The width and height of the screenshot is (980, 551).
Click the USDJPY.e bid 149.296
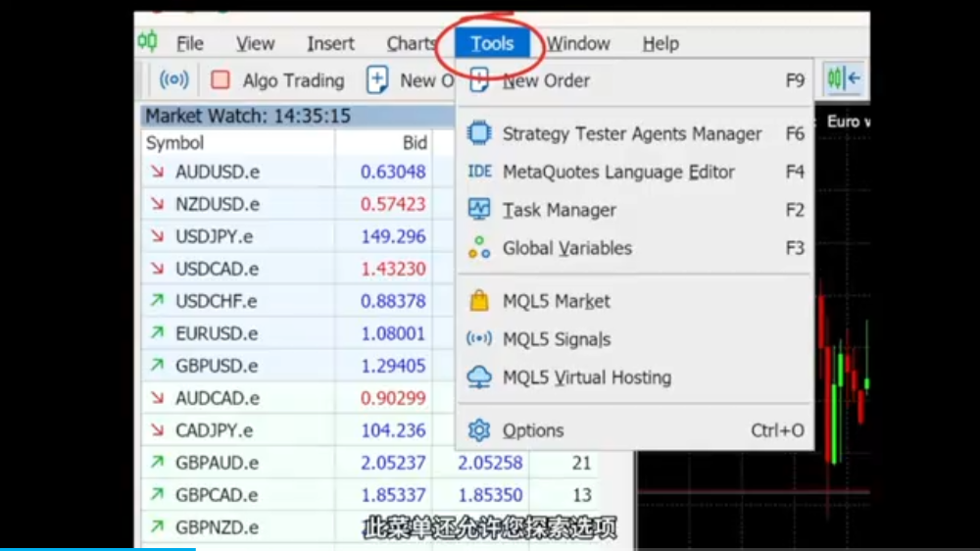tap(393, 237)
